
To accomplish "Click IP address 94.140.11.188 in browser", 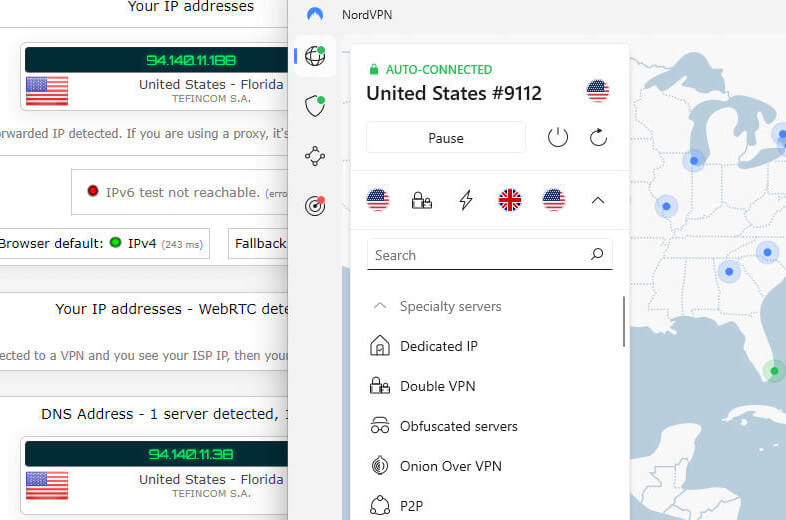I will [x=190, y=60].
